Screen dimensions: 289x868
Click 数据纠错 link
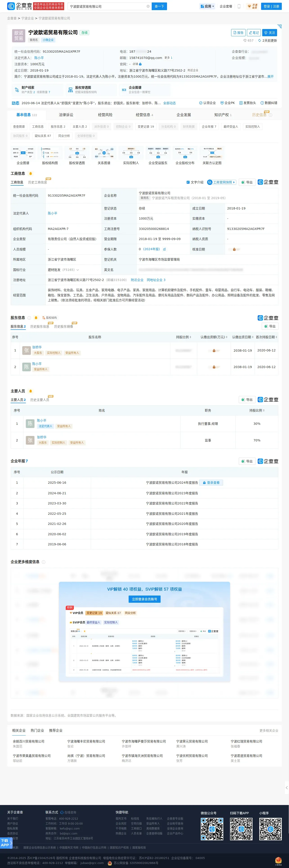(x=269, y=103)
